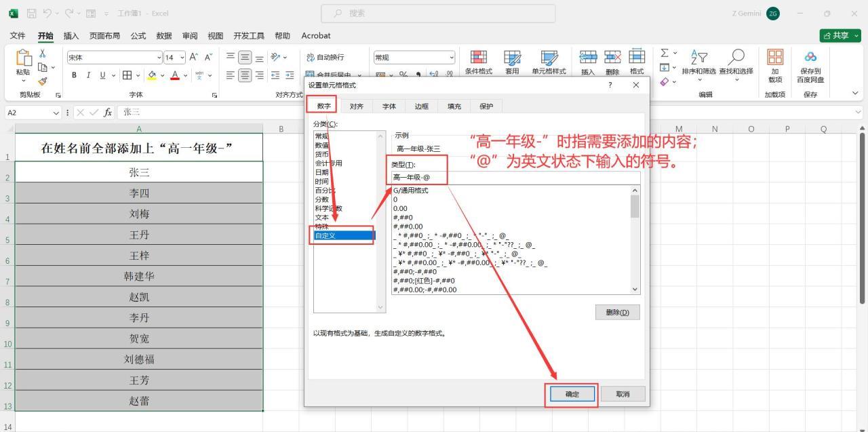Click the fx insert function icon
The height and width of the screenshot is (432, 868).
tap(108, 113)
